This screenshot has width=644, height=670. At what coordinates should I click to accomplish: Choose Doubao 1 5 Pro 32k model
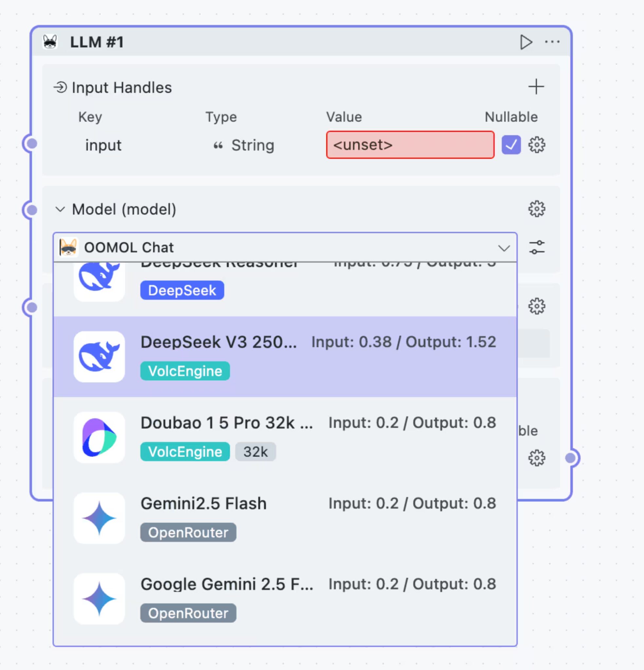[285, 437]
